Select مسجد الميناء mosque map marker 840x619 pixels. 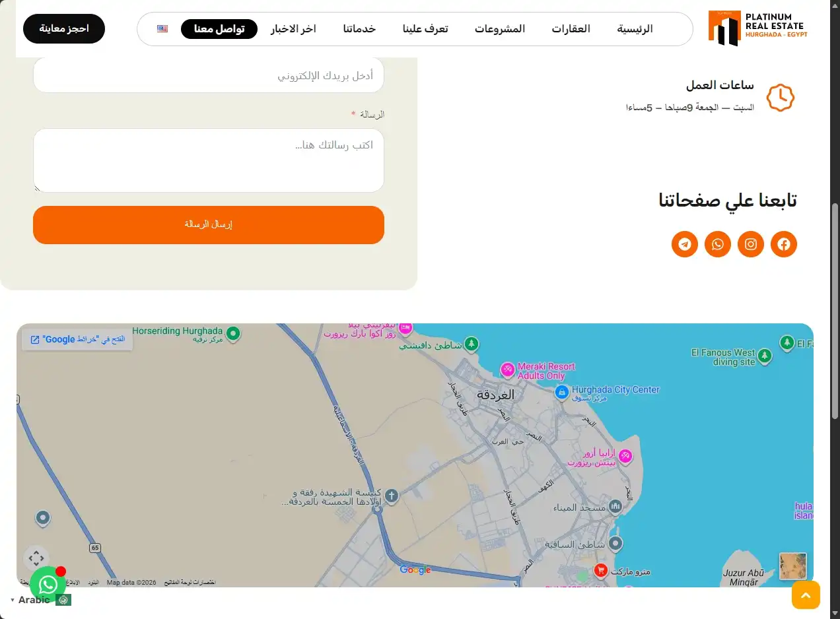[615, 507]
